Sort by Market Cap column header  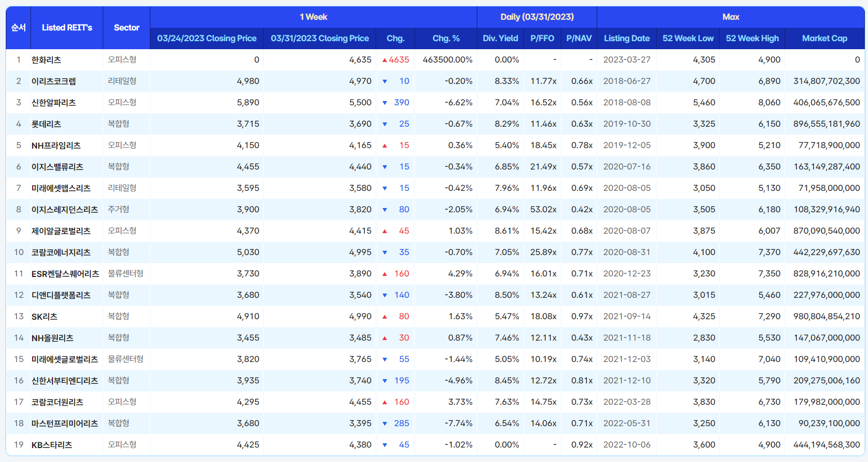(825, 38)
